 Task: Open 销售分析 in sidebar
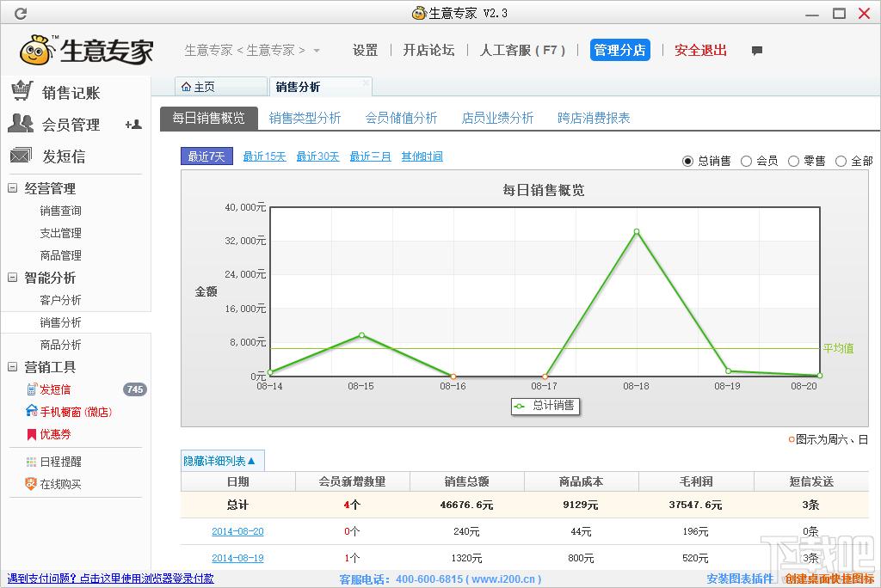pos(61,322)
